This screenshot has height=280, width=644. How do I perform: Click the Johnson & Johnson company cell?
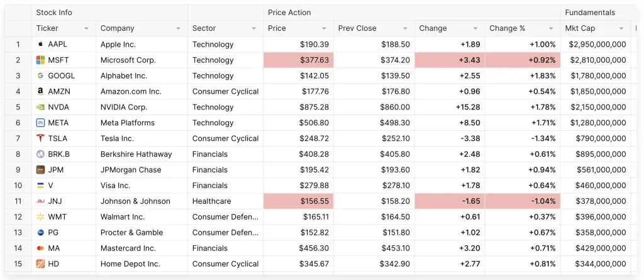click(135, 201)
